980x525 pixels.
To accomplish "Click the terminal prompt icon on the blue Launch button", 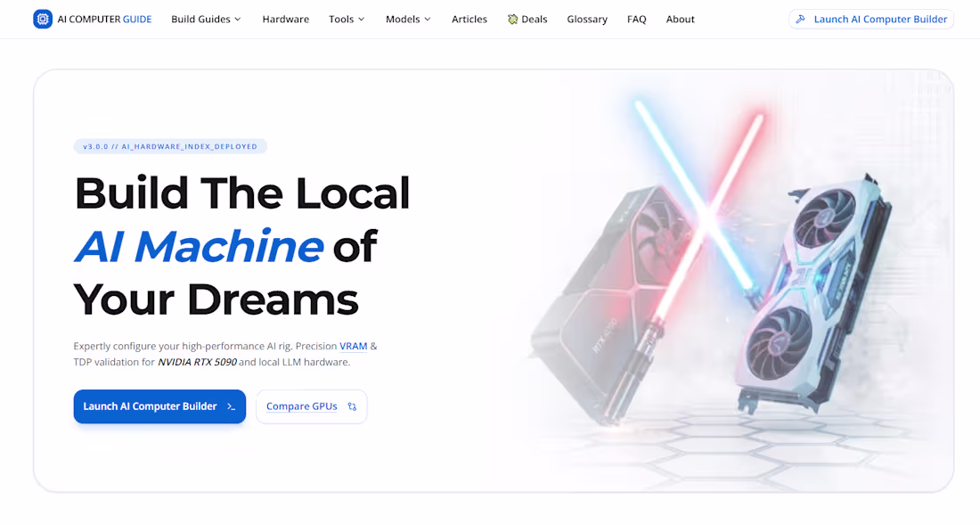I will (x=232, y=406).
